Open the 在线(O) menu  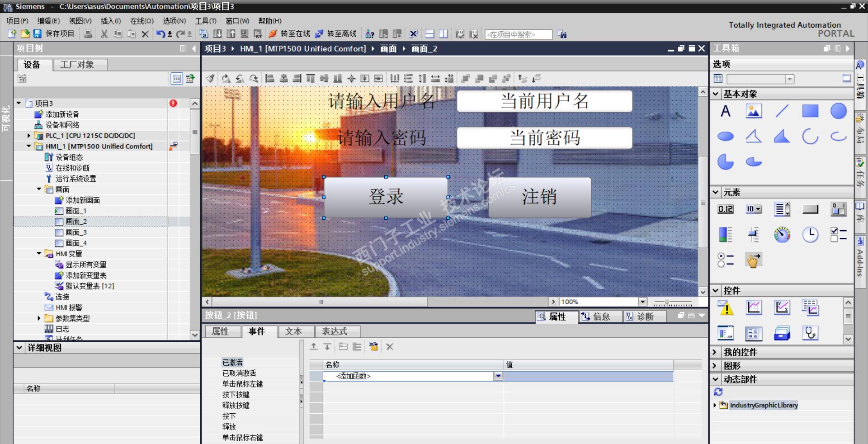point(142,21)
